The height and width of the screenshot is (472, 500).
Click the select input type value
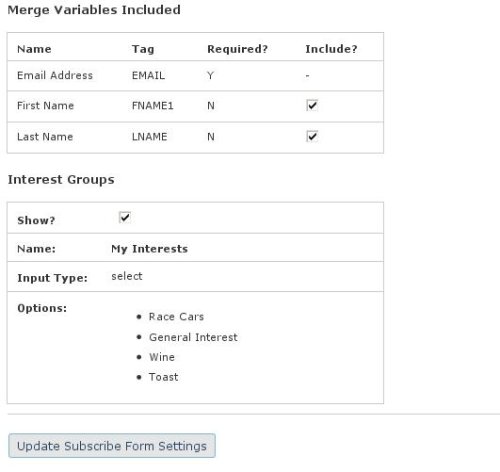tap(127, 276)
